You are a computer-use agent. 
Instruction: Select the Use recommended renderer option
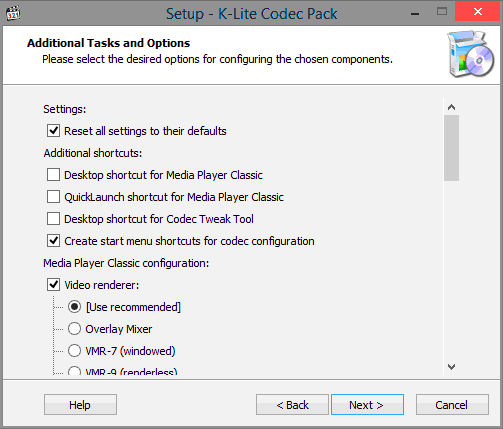pyautogui.click(x=74, y=307)
